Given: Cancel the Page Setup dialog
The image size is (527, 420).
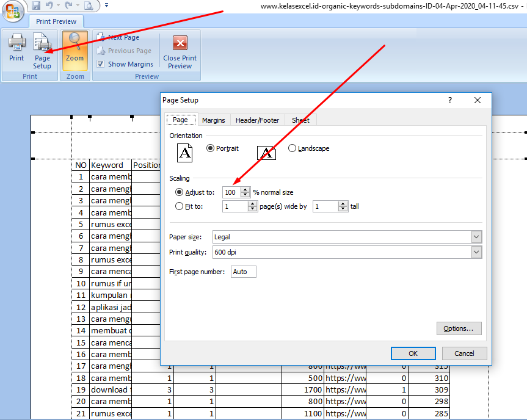Looking at the screenshot, I should (x=464, y=353).
